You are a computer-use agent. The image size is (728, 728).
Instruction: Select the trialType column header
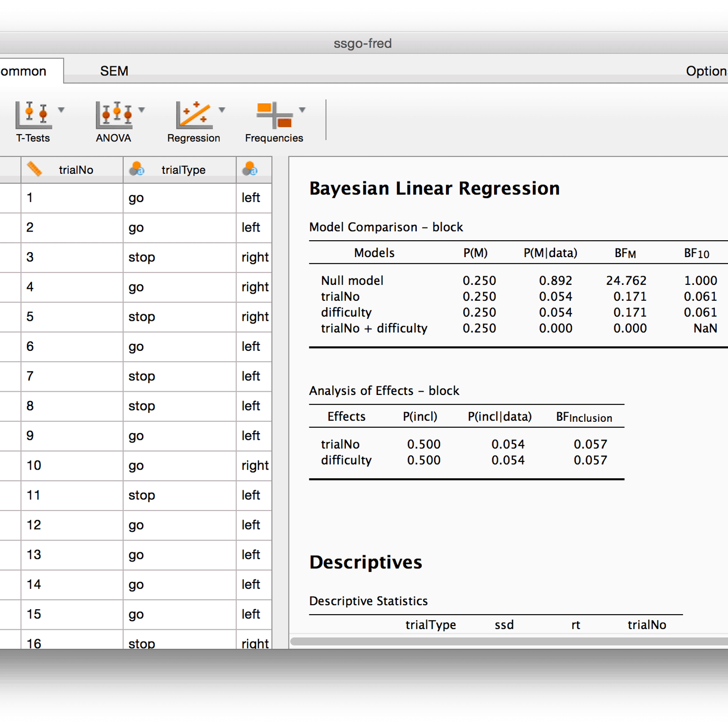179,170
